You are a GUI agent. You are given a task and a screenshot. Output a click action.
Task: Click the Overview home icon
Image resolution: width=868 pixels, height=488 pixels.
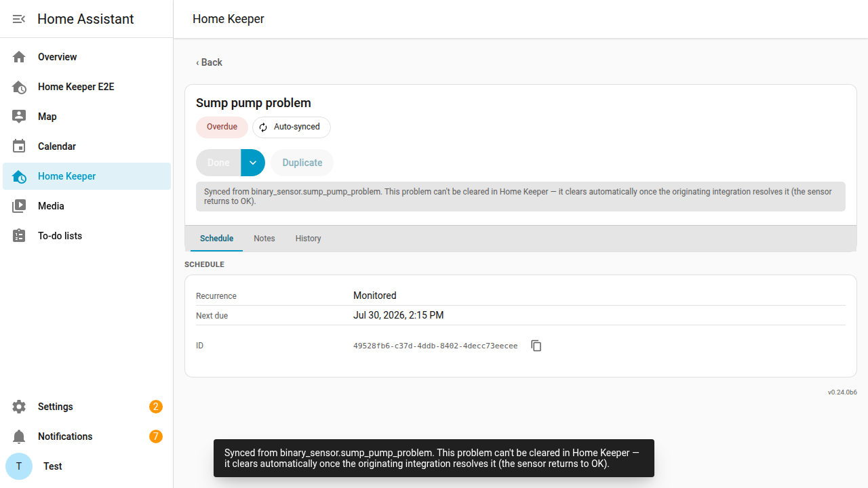point(19,57)
